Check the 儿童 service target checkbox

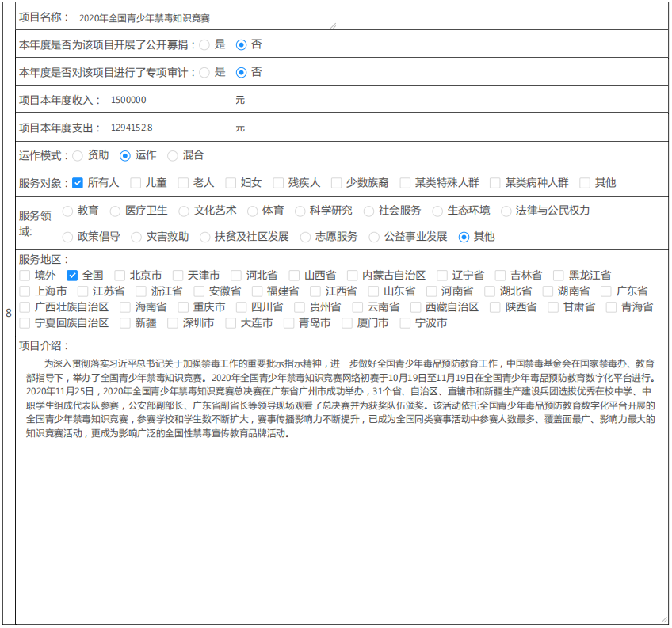(136, 183)
